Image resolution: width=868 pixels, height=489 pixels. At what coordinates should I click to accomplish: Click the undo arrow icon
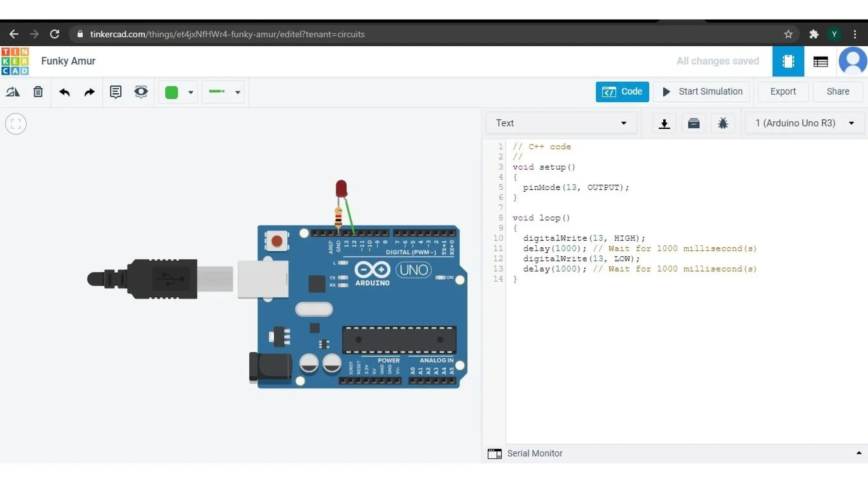pos(64,92)
